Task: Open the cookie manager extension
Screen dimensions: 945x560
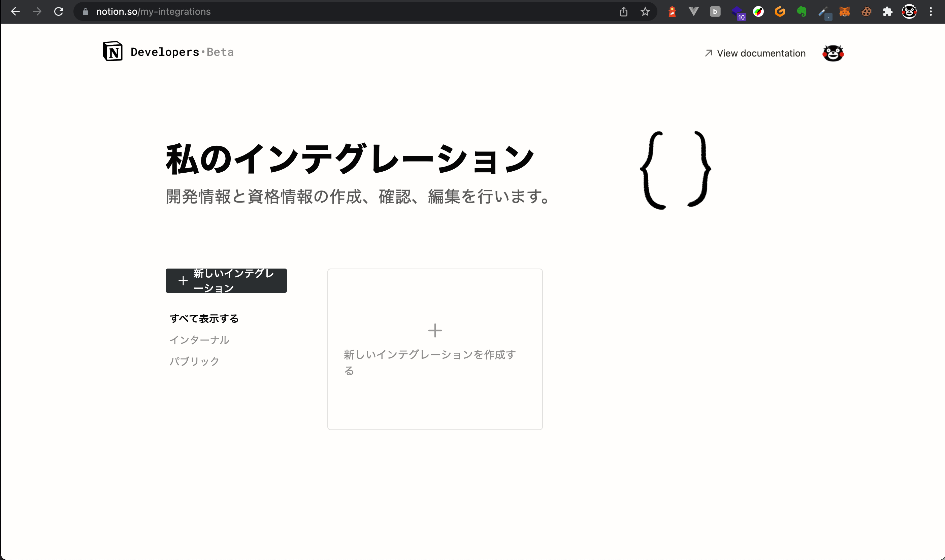Action: (867, 11)
